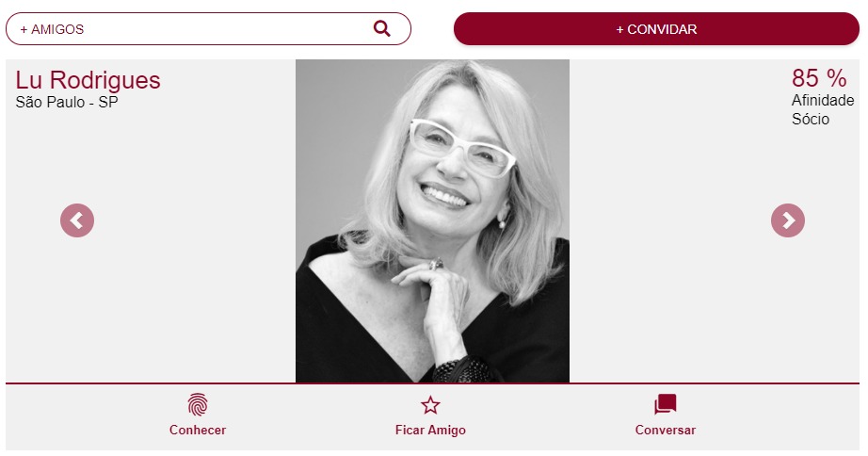The height and width of the screenshot is (456, 868).
Task: Click the Afinidade label
Action: pyautogui.click(x=823, y=100)
